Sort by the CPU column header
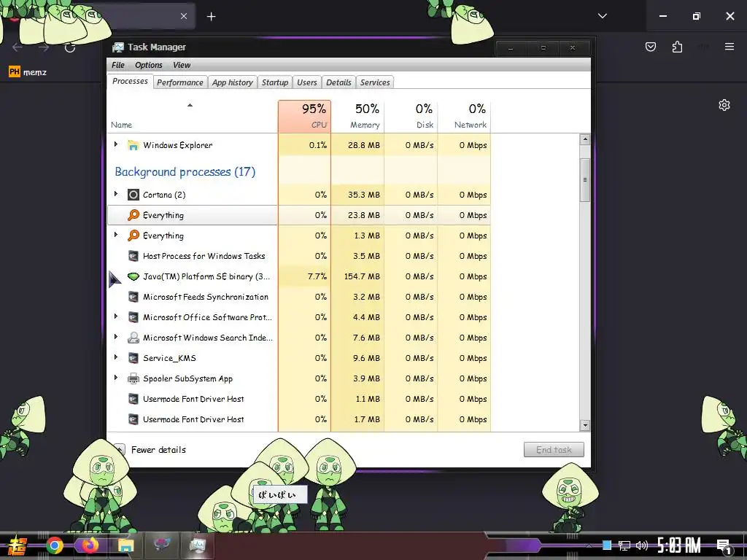 click(304, 116)
